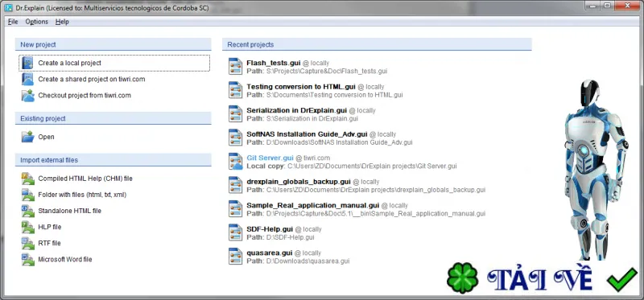Open recent project Testing conversion to HTML.gui

[301, 87]
